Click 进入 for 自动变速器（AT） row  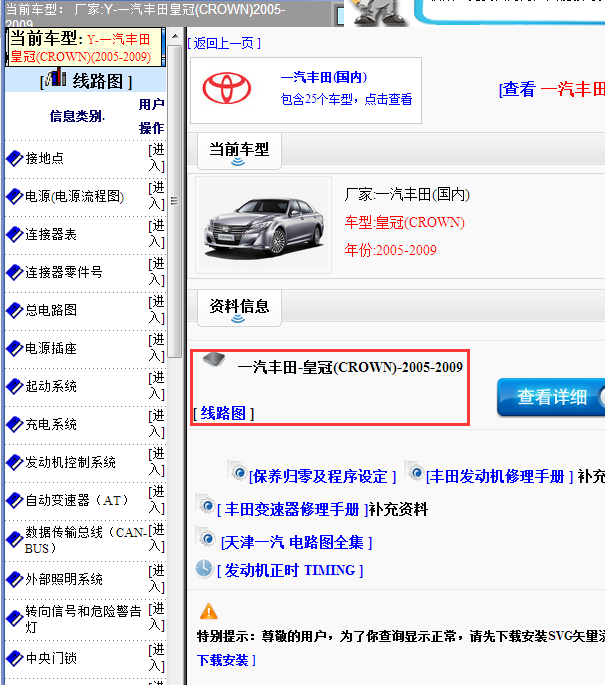click(156, 500)
